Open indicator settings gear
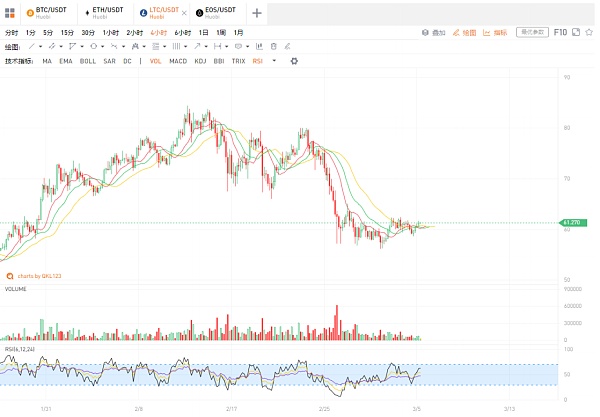Viewport: 600px width, 417px height. click(x=294, y=61)
